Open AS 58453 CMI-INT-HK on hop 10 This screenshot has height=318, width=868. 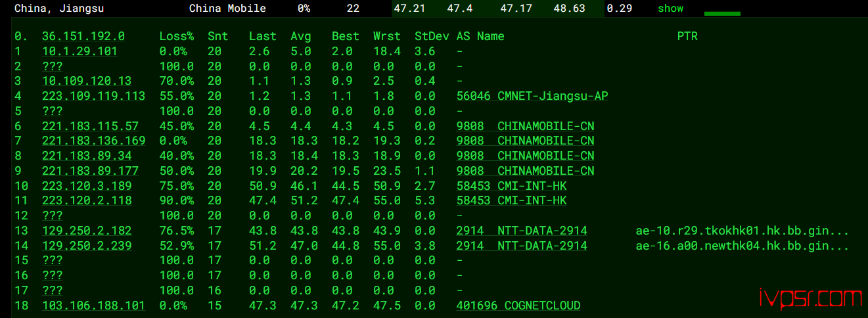pyautogui.click(x=511, y=186)
